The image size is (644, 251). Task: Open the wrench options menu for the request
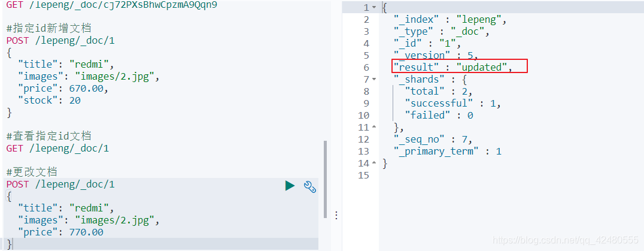309,186
